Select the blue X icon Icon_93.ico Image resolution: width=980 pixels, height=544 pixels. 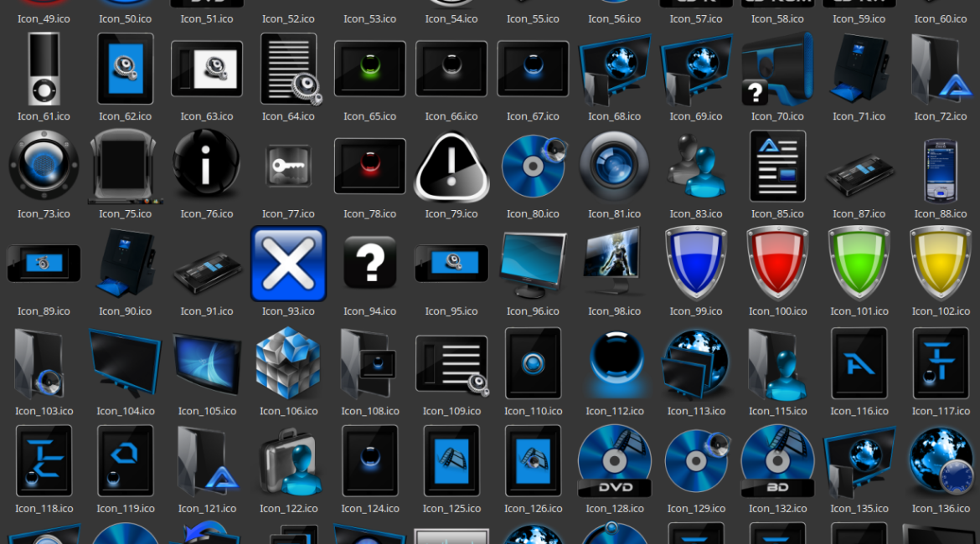pyautogui.click(x=288, y=264)
